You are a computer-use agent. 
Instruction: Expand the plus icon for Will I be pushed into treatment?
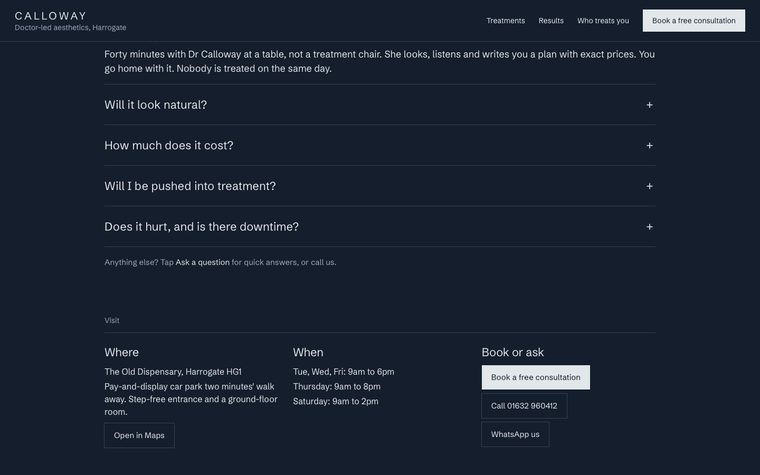[x=649, y=186]
